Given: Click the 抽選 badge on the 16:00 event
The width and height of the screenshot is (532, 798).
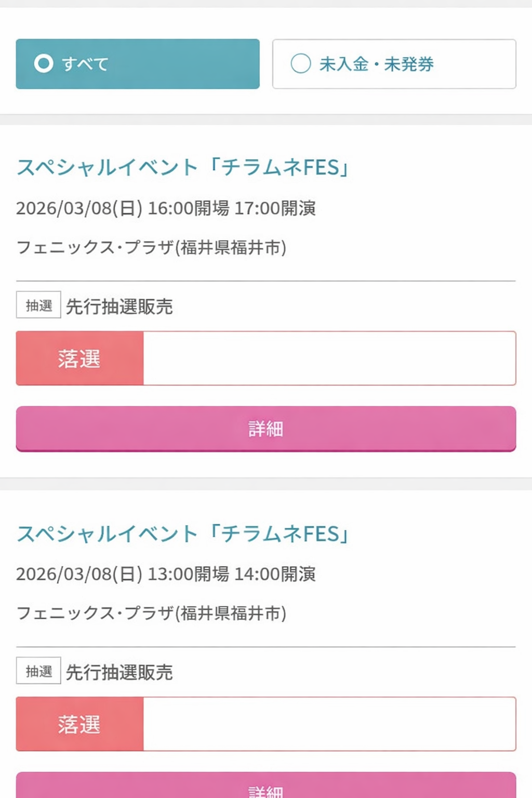Looking at the screenshot, I should click(38, 305).
